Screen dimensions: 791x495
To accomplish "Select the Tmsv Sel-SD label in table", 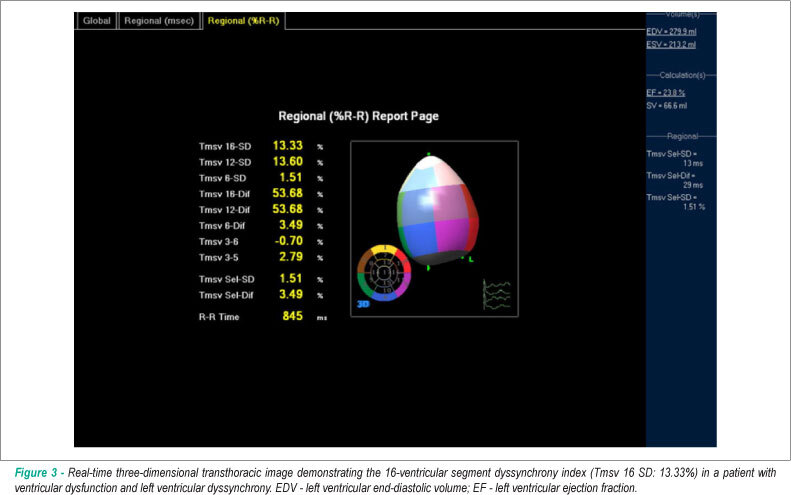I will pos(227,279).
